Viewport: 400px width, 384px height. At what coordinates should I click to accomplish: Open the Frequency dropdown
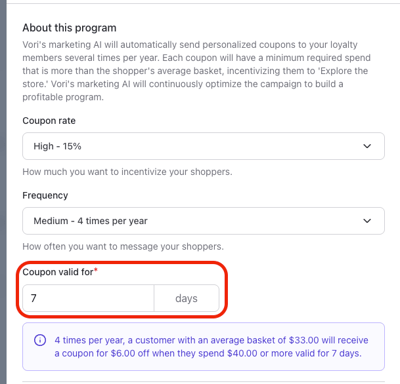tap(203, 221)
